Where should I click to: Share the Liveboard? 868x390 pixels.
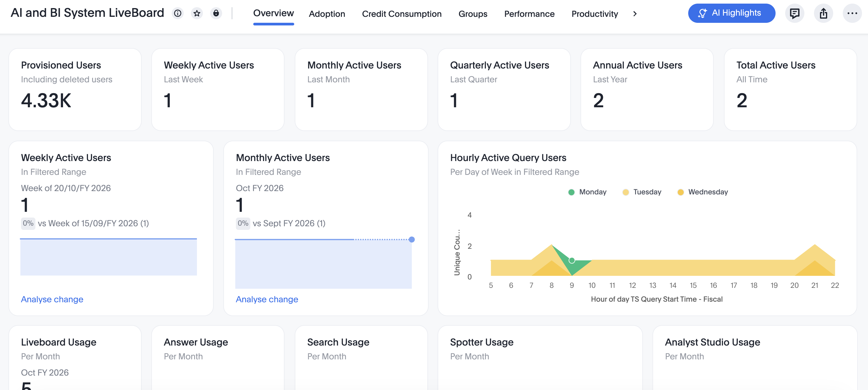point(823,13)
